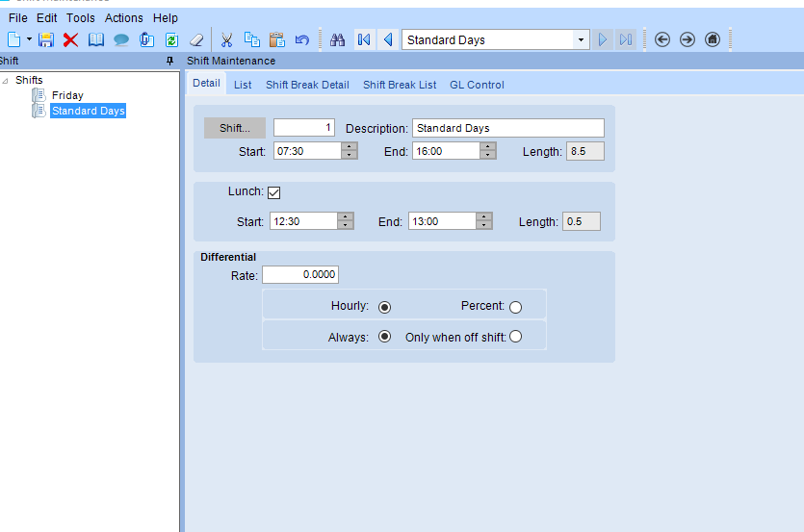Decrease lunch Start time with down spinner

tap(346, 225)
